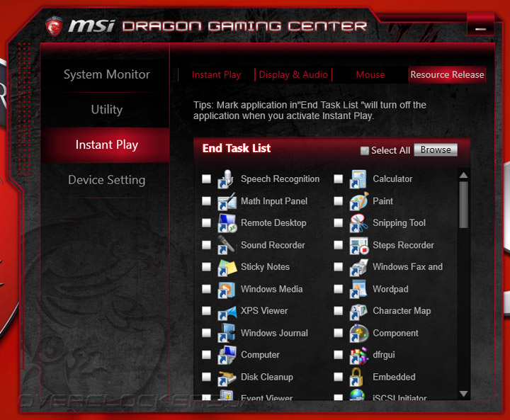The width and height of the screenshot is (510, 420).
Task: Check the Sound Recorder checkbox
Action: [x=206, y=244]
